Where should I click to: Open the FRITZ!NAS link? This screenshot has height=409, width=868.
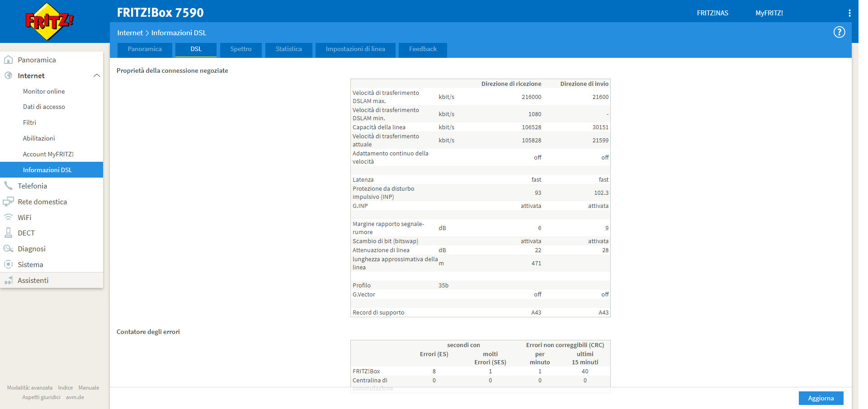[712, 13]
